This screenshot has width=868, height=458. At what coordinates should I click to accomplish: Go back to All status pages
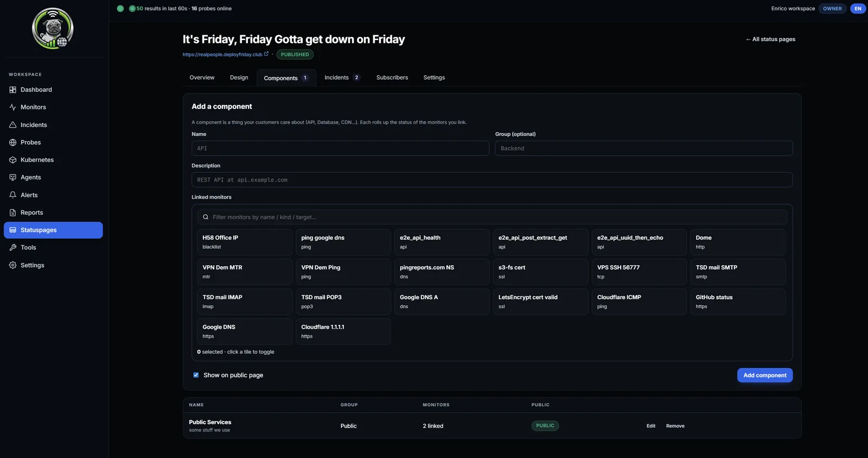pyautogui.click(x=770, y=39)
